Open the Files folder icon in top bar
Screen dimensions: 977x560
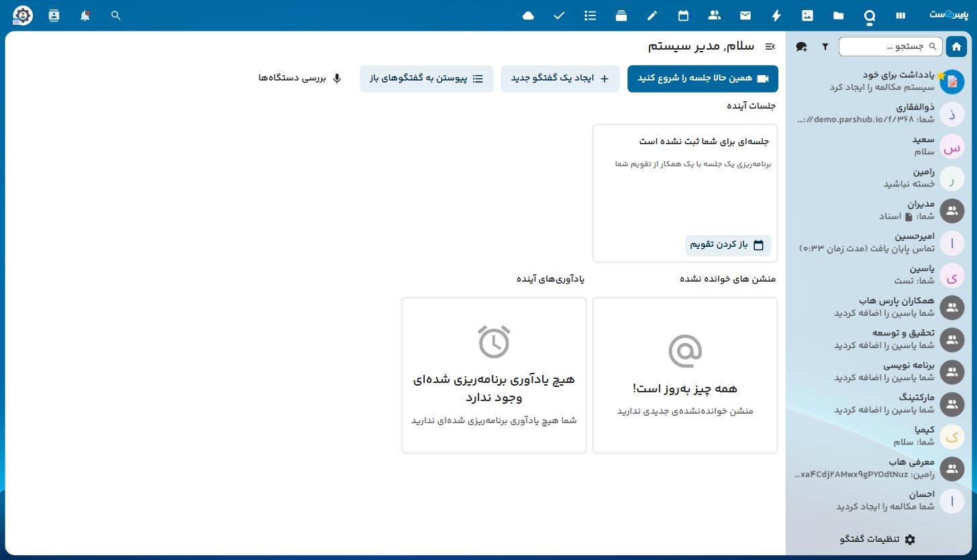coord(839,15)
